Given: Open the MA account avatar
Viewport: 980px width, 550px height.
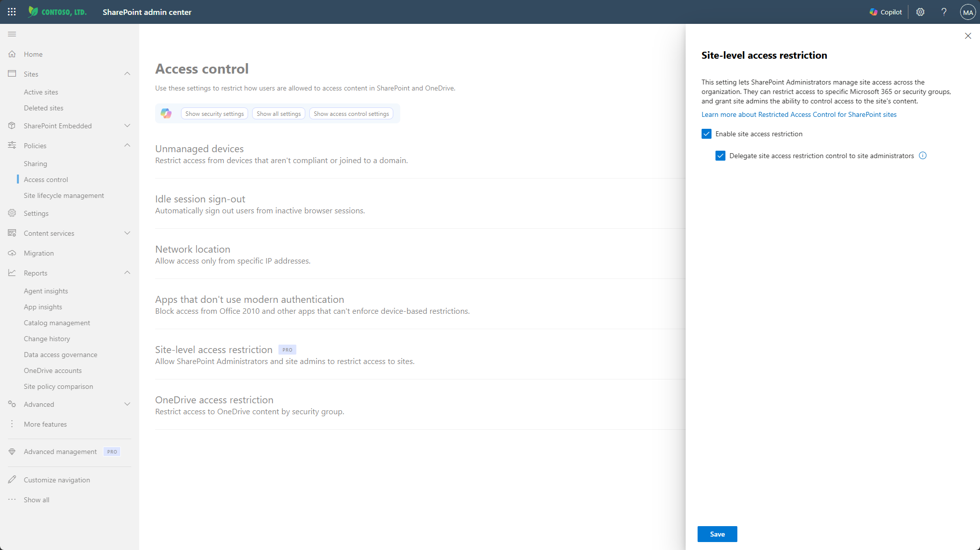Looking at the screenshot, I should pos(968,12).
